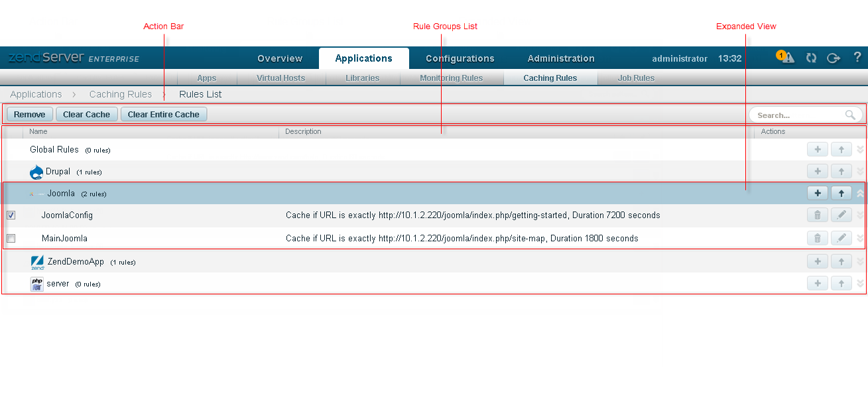This screenshot has width=868, height=419.
Task: Expand the server rules group chevron
Action: pos(861,284)
